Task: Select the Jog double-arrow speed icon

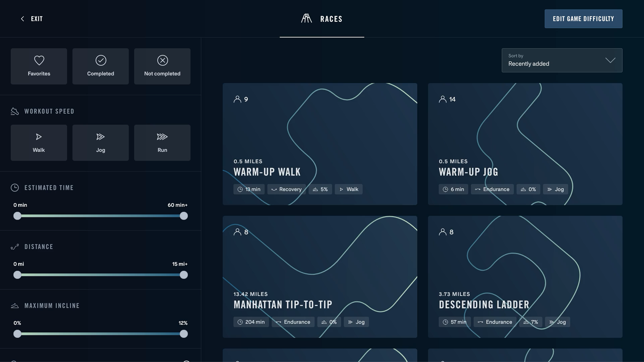Action: pos(101,137)
